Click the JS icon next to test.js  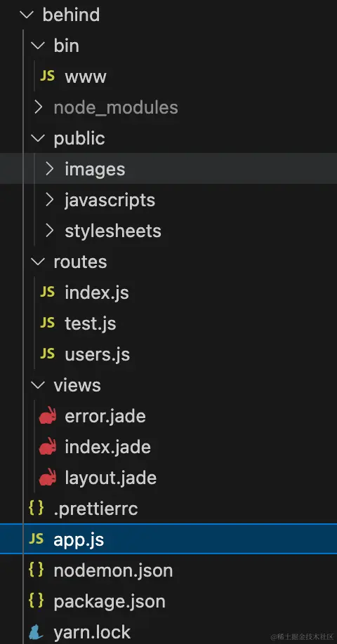point(47,323)
